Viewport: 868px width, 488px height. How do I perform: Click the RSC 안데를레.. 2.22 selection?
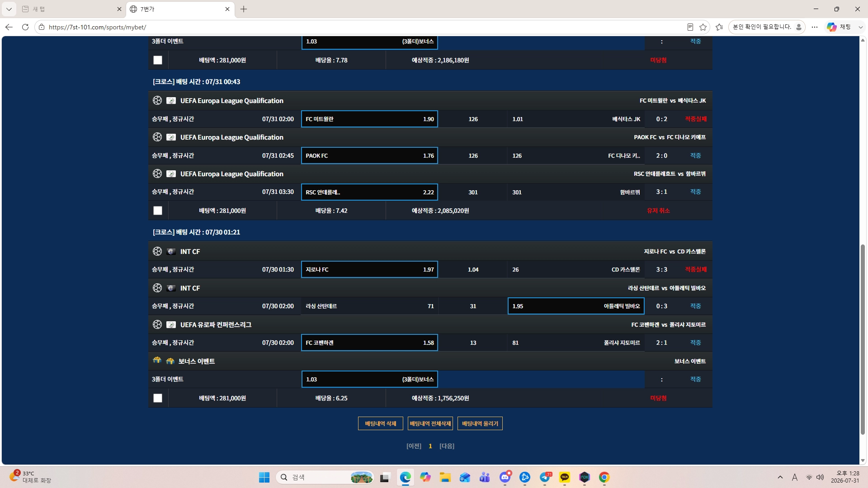[x=369, y=192]
